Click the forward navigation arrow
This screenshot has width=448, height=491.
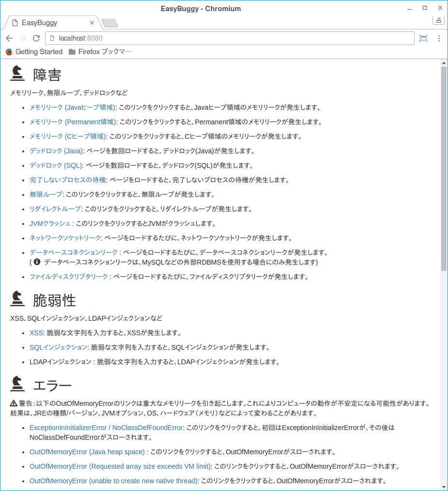[x=23, y=38]
